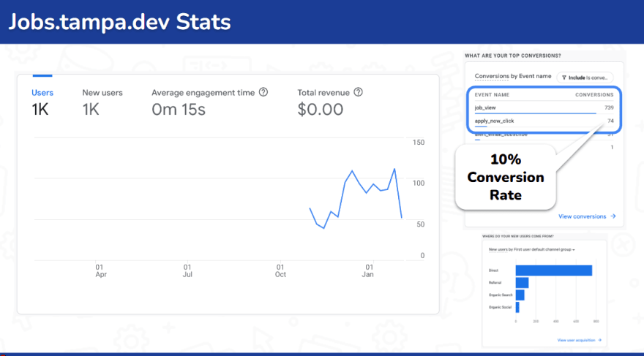Click the help icon next to Total revenue
The image size is (644, 356).
coord(359,93)
